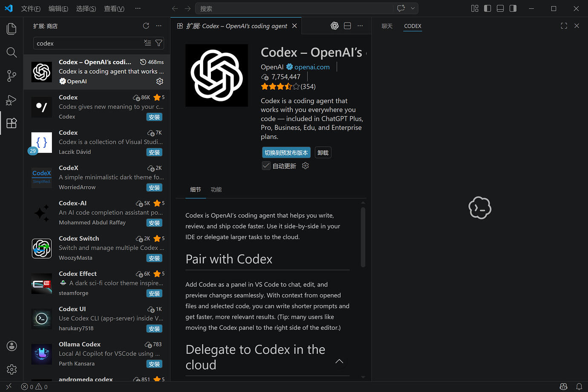Switch to the 聊天 panel tab
The height and width of the screenshot is (392, 588).
[x=387, y=26]
